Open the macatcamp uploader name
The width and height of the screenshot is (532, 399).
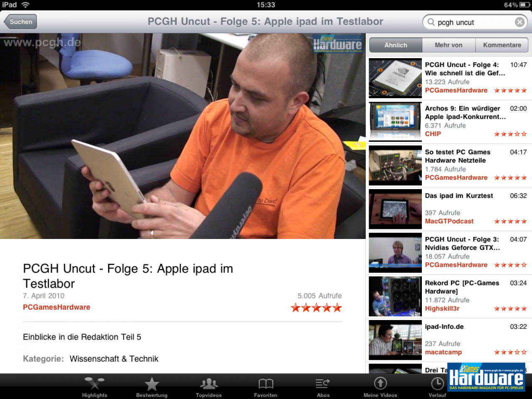point(443,352)
